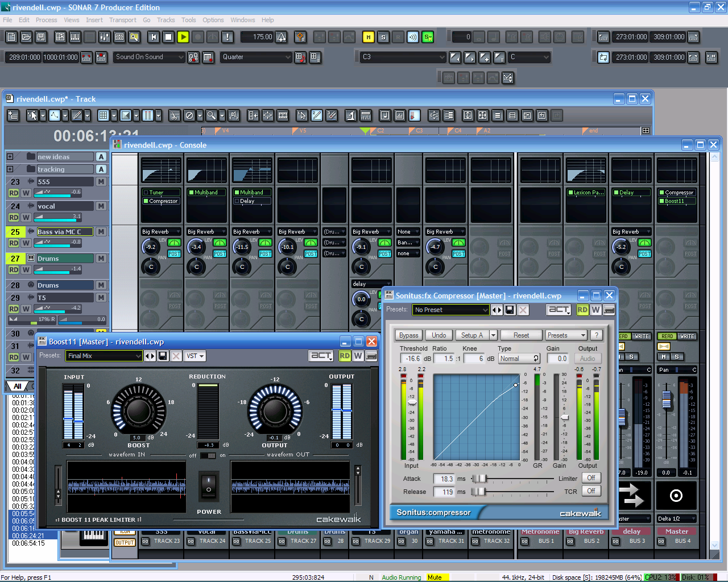Click Reset in Sonitus compressor

(x=521, y=335)
